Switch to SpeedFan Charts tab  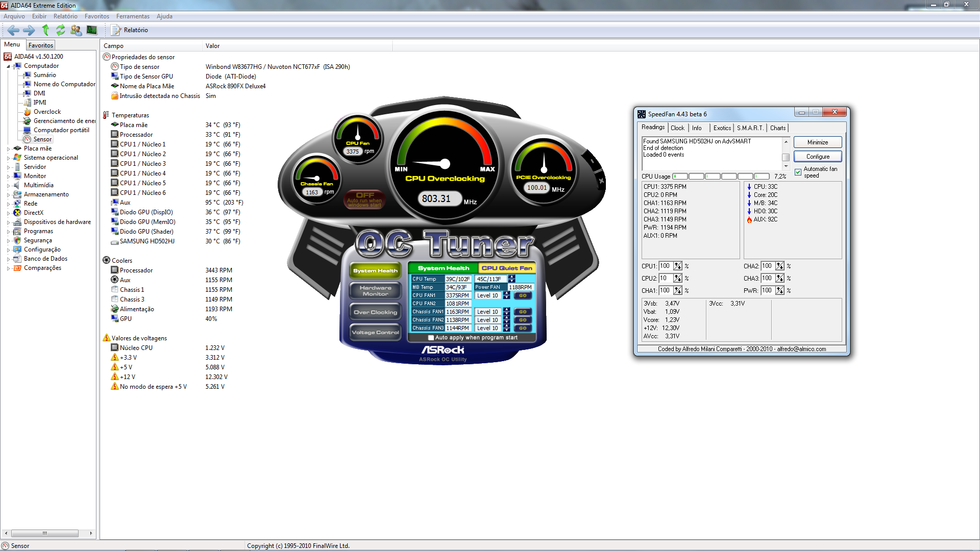[778, 128]
